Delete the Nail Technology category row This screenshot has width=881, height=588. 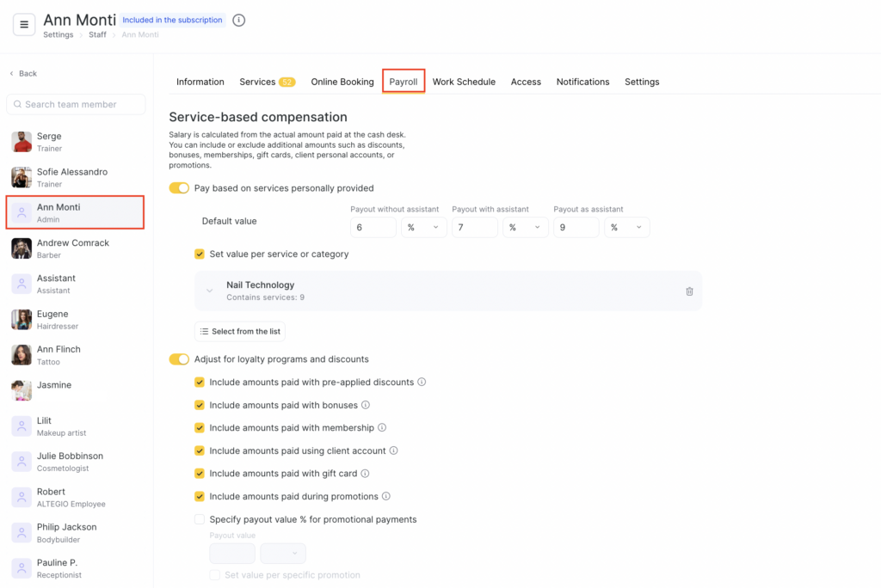point(689,291)
